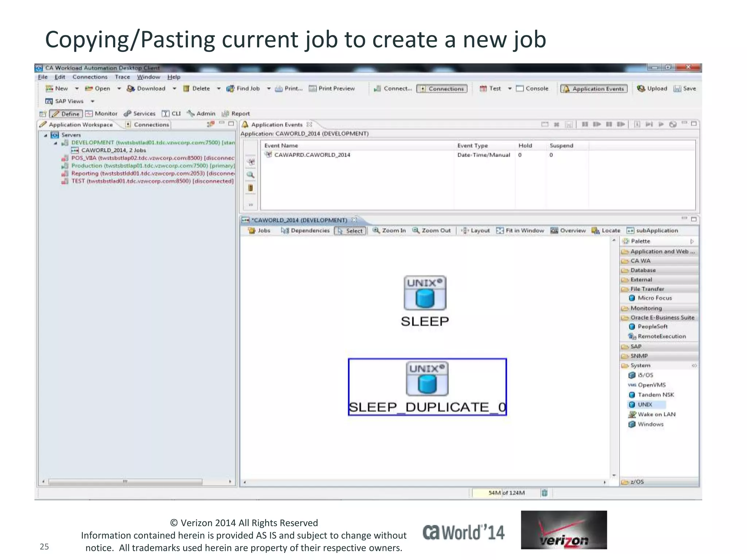The image size is (747, 560).
Task: Switch to the Admin perspective
Action: point(201,114)
